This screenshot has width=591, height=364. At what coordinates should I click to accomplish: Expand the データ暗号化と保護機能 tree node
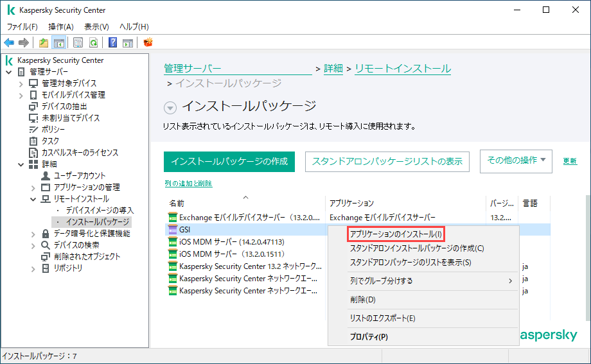(x=33, y=234)
